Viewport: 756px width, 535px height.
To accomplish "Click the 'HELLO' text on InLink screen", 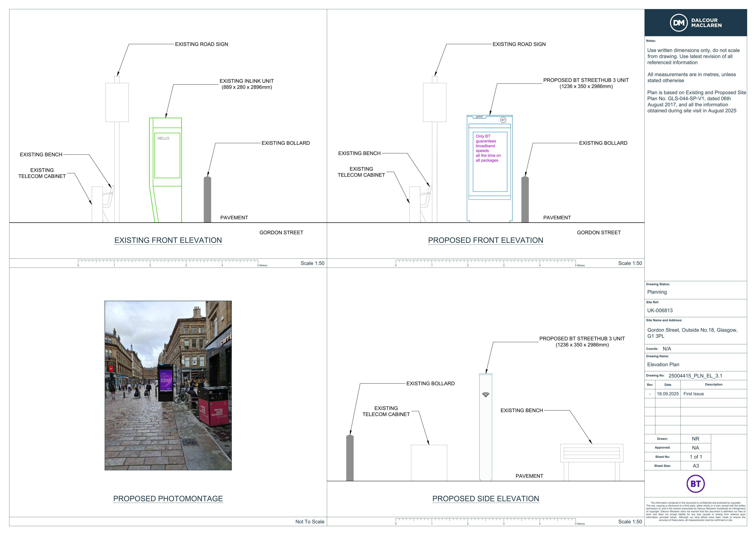I will pos(163,138).
